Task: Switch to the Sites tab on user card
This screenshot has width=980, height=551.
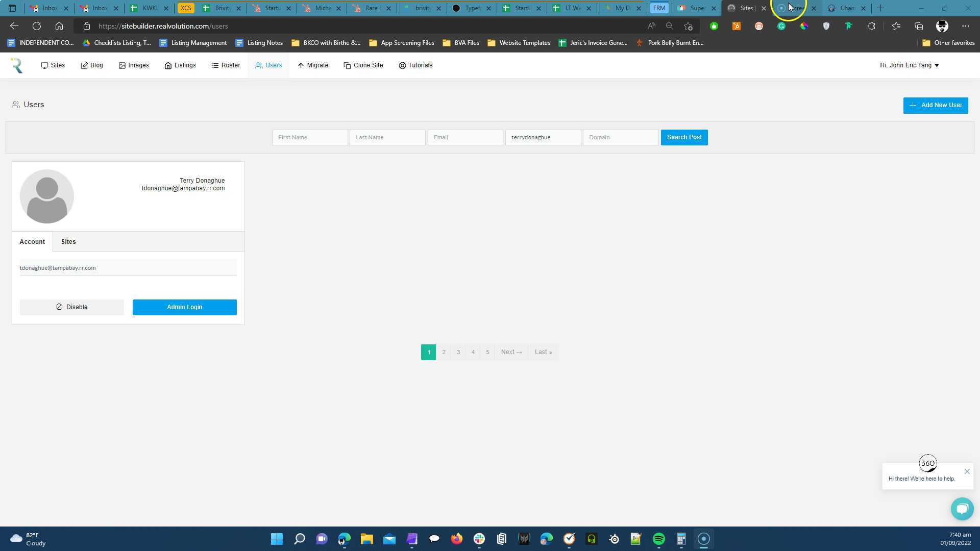Action: pyautogui.click(x=68, y=241)
